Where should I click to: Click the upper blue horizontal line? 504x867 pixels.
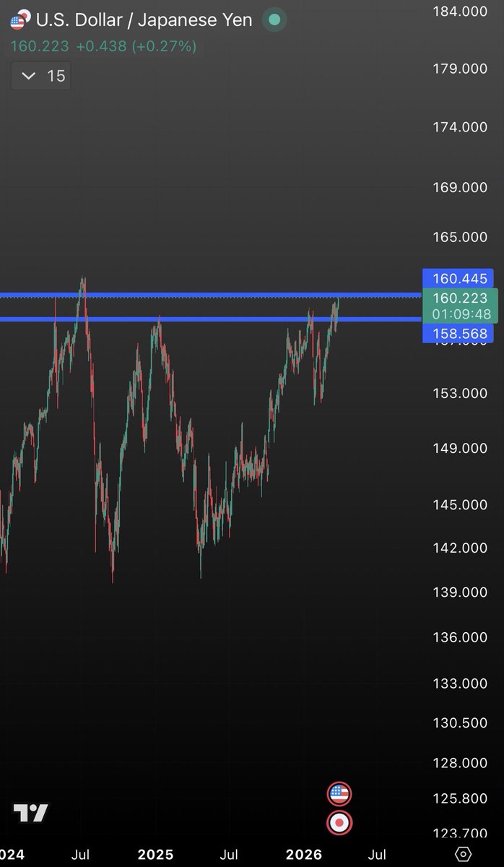coord(210,295)
